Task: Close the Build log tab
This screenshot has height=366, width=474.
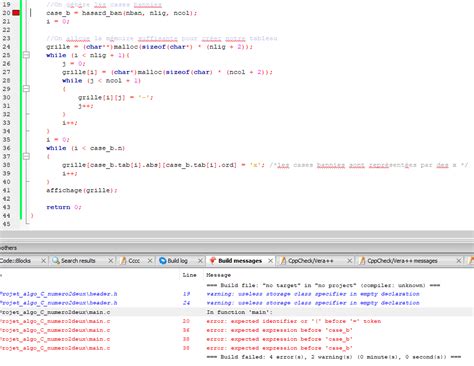Action: coord(200,261)
